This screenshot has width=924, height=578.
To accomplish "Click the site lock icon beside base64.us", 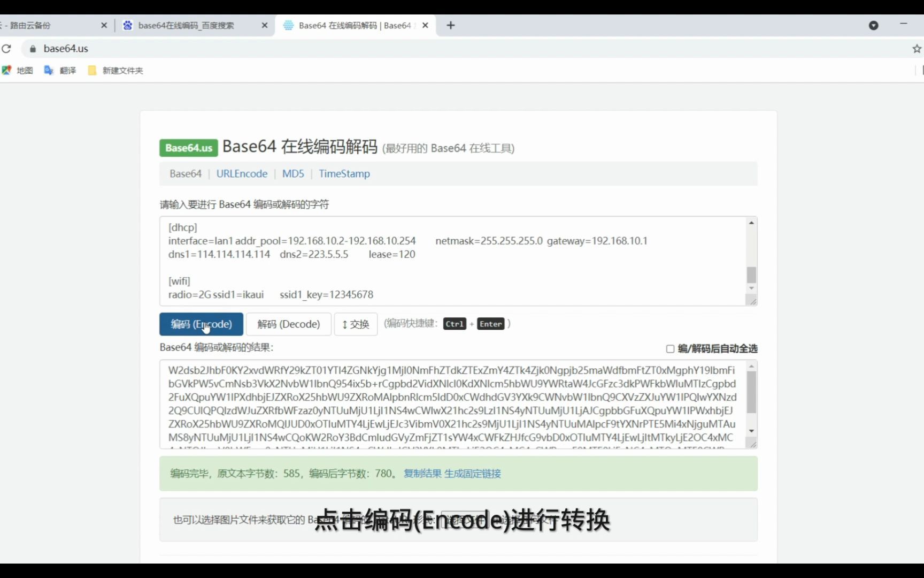I will (33, 49).
